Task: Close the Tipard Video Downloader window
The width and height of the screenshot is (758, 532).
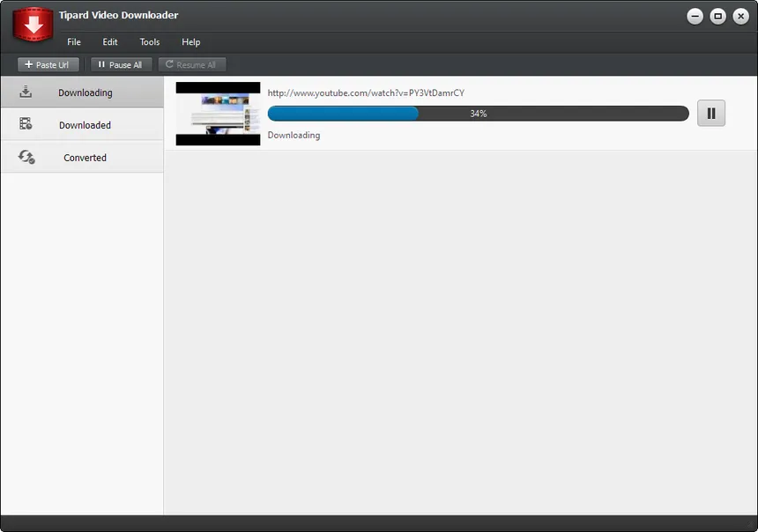Action: 740,16
